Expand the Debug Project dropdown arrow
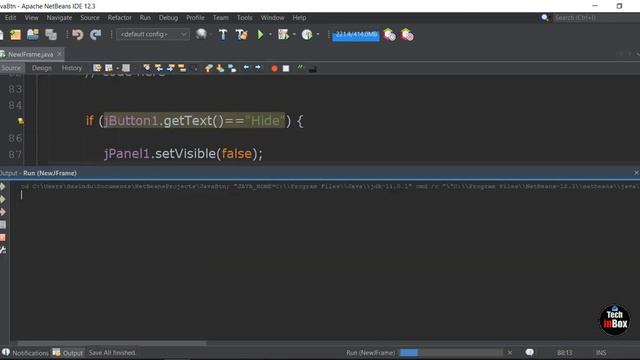Viewport: 640px width, 360px height. [294, 35]
